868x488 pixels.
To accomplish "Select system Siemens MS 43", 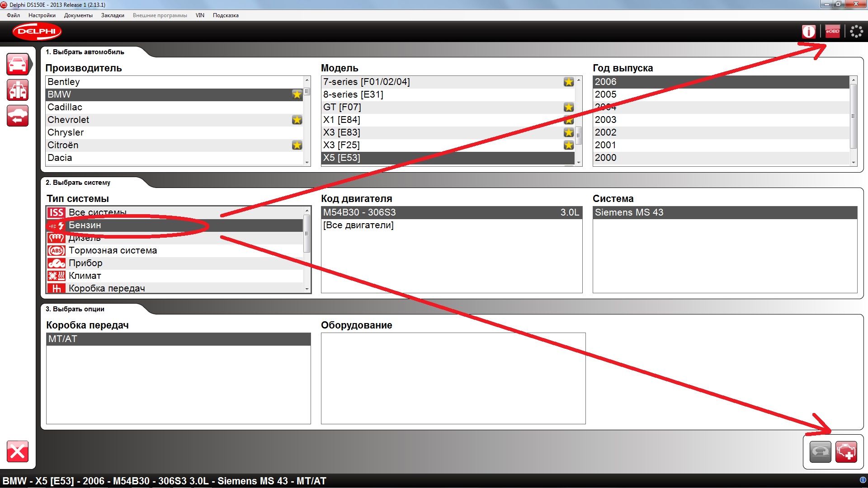I will pyautogui.click(x=725, y=212).
